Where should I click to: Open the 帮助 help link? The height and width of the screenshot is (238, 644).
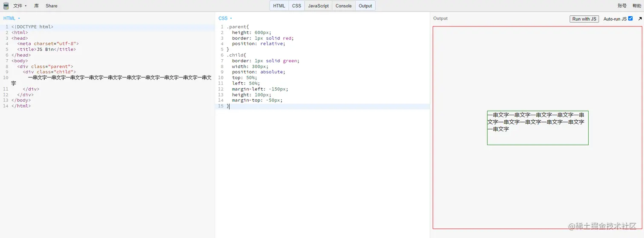(x=637, y=6)
